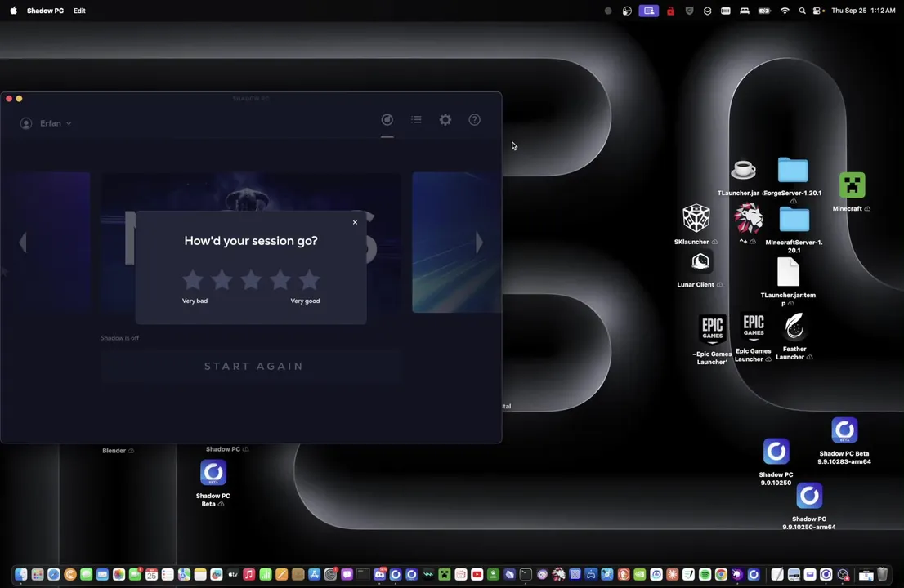Screen dimensions: 904x588
Task: Rate the session one star (Very bad)
Action: pos(193,280)
